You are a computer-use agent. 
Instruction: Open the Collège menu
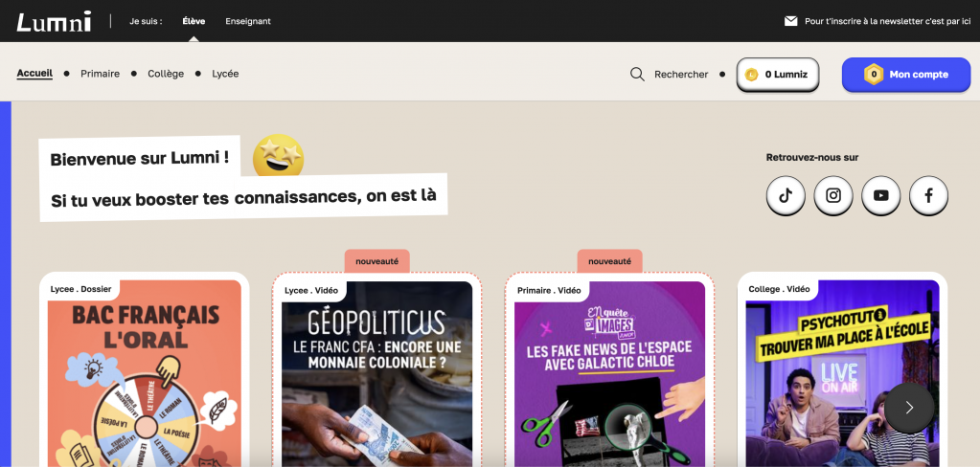click(166, 74)
